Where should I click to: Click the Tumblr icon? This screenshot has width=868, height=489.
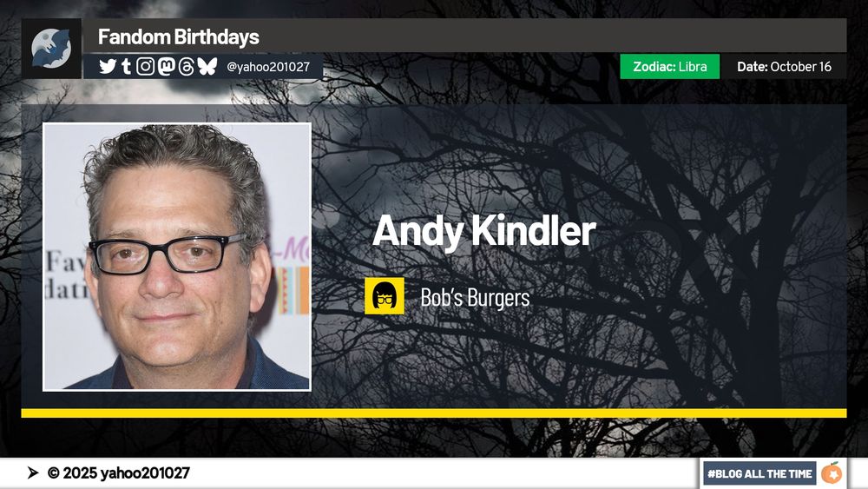126,67
